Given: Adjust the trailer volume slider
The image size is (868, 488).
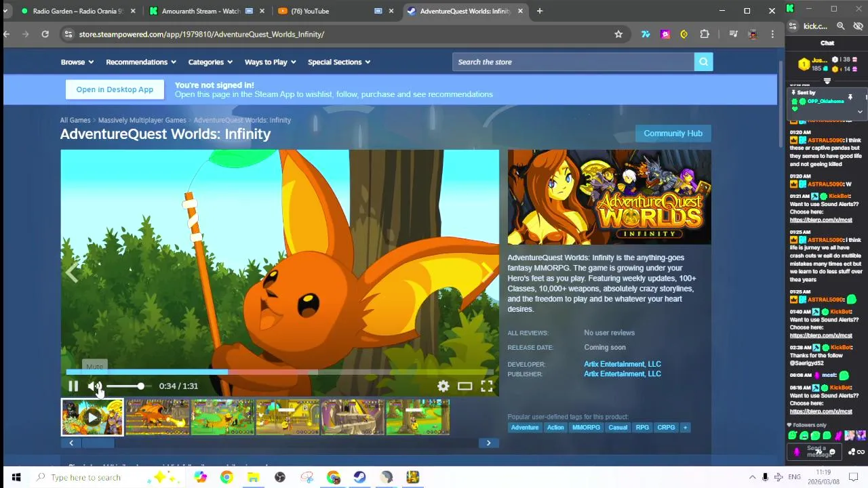Looking at the screenshot, I should pos(127,386).
